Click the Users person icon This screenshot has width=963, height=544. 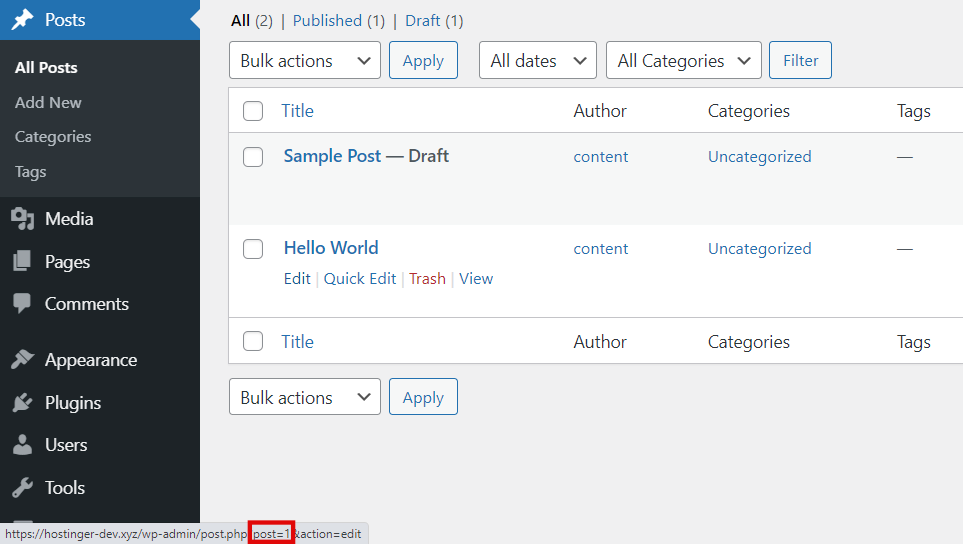(x=22, y=445)
